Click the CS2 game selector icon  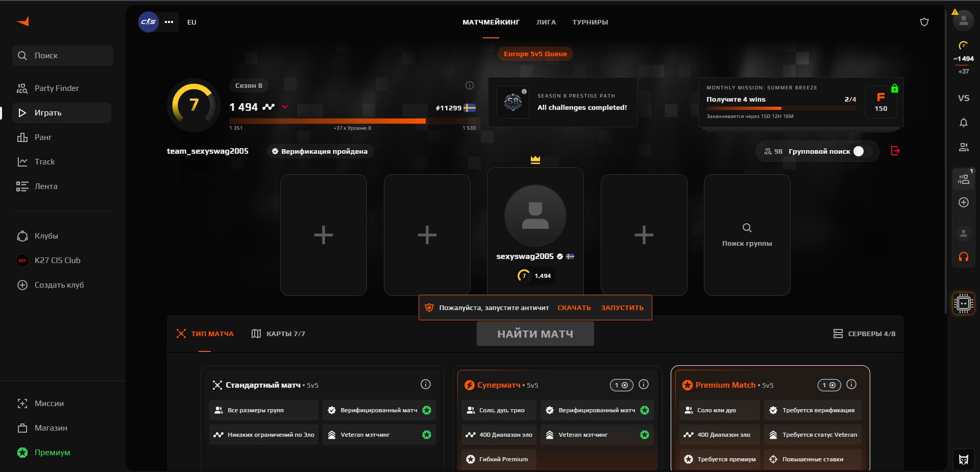pos(149,22)
